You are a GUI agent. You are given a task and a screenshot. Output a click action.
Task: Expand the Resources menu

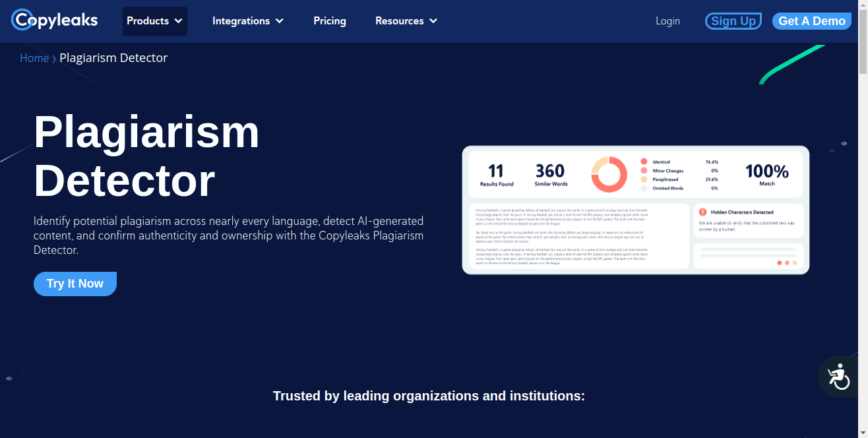pyautogui.click(x=406, y=21)
